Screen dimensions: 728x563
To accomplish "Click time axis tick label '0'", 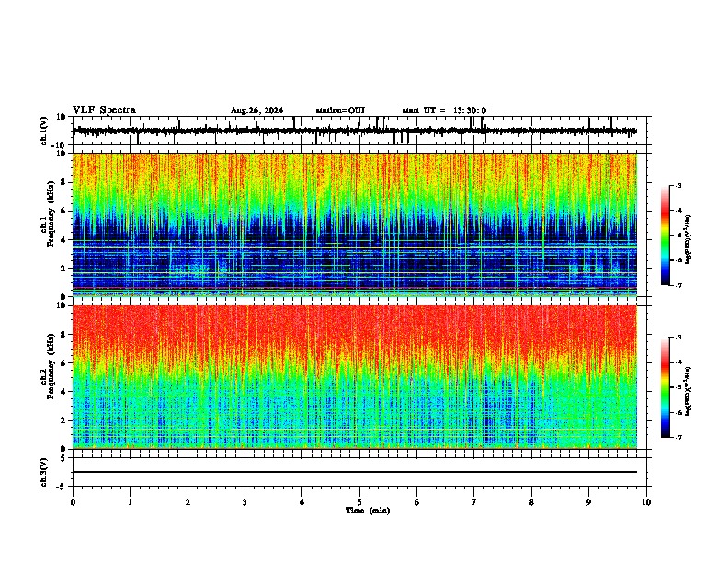I will pos(73,502).
